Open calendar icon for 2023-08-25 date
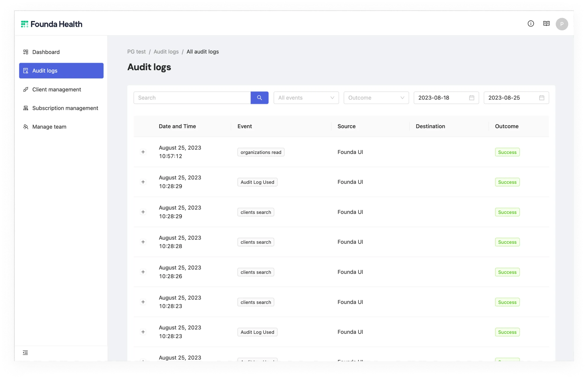 (x=541, y=98)
